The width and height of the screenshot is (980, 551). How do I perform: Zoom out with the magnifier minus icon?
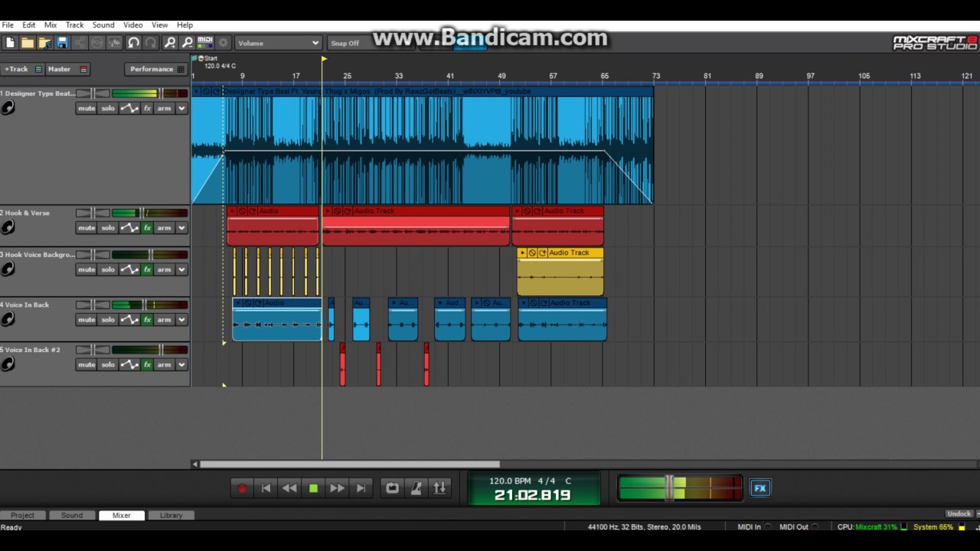pyautogui.click(x=188, y=43)
